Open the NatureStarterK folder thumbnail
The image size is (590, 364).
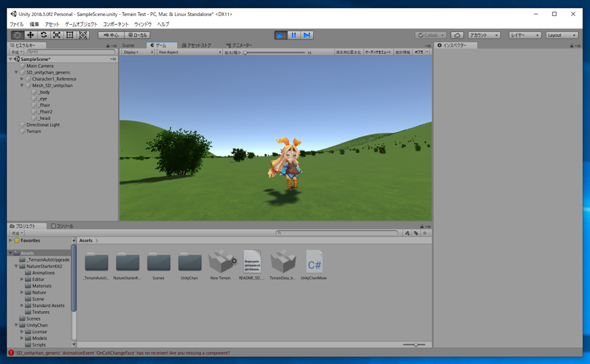pyautogui.click(x=127, y=265)
